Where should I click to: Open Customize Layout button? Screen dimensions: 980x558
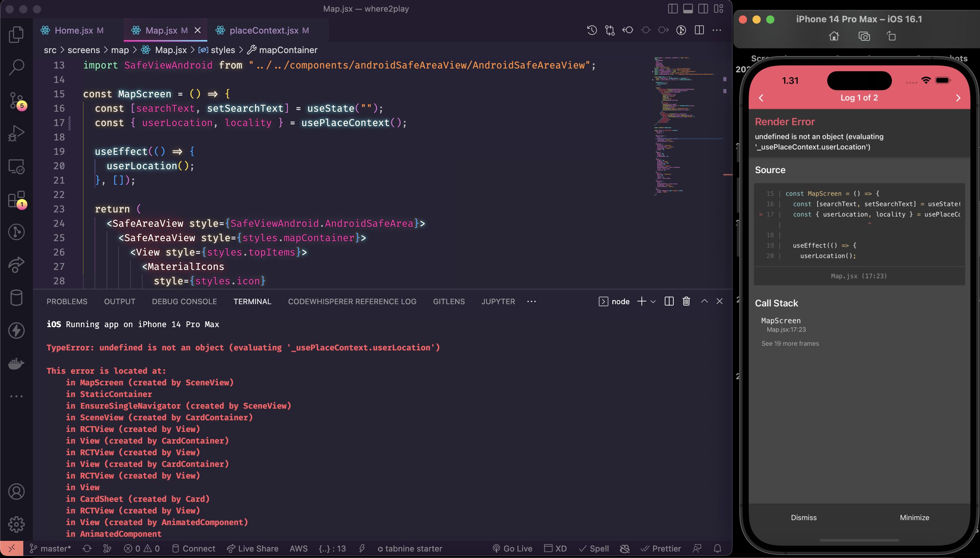(719, 9)
